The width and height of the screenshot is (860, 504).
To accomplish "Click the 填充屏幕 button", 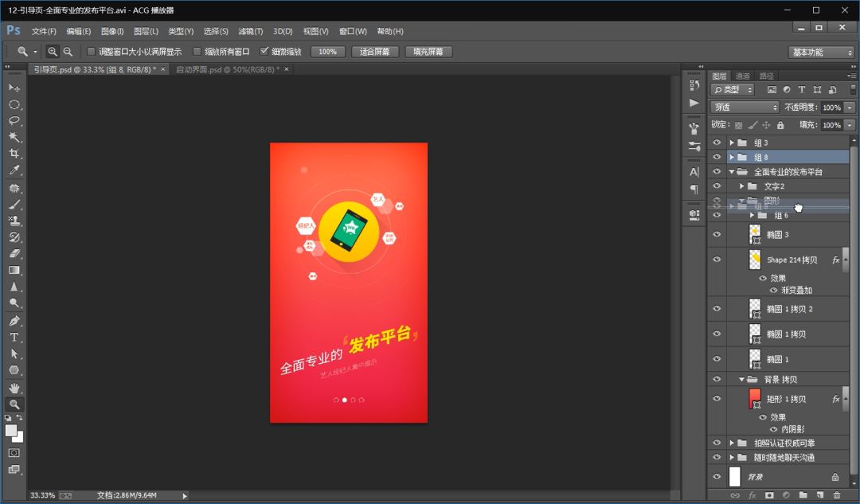I will point(428,52).
